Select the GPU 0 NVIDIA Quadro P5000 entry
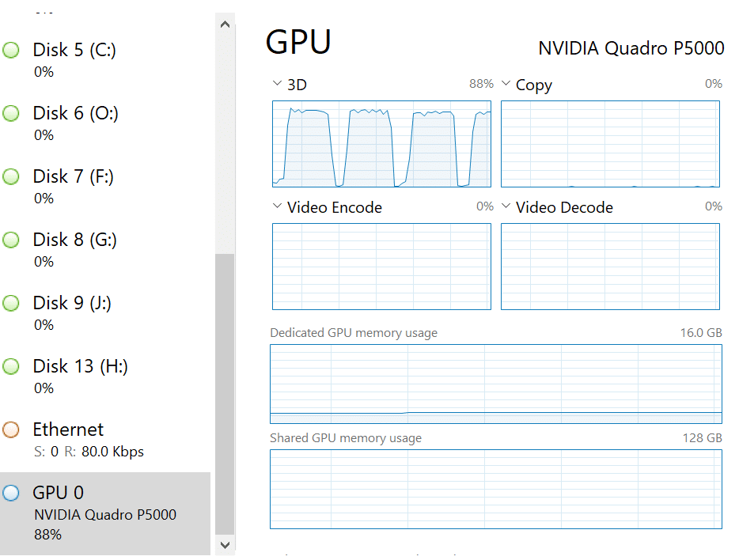 click(x=105, y=513)
